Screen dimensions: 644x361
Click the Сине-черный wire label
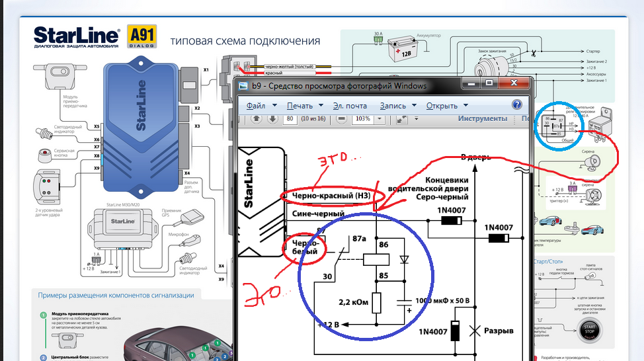[x=318, y=214]
